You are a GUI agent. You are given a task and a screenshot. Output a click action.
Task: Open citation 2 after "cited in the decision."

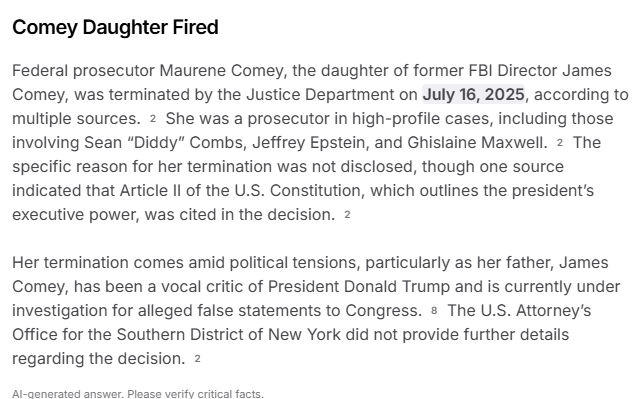[347, 214]
